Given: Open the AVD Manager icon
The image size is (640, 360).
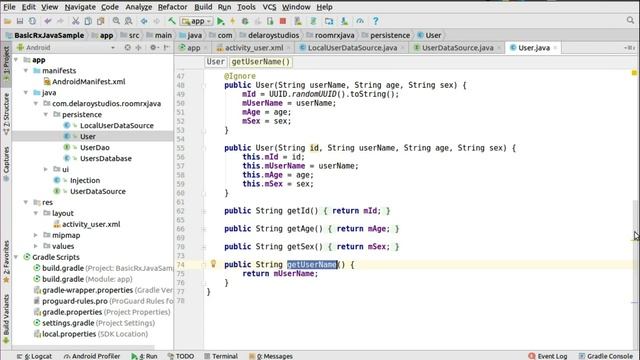Looking at the screenshot, I should [x=298, y=21].
